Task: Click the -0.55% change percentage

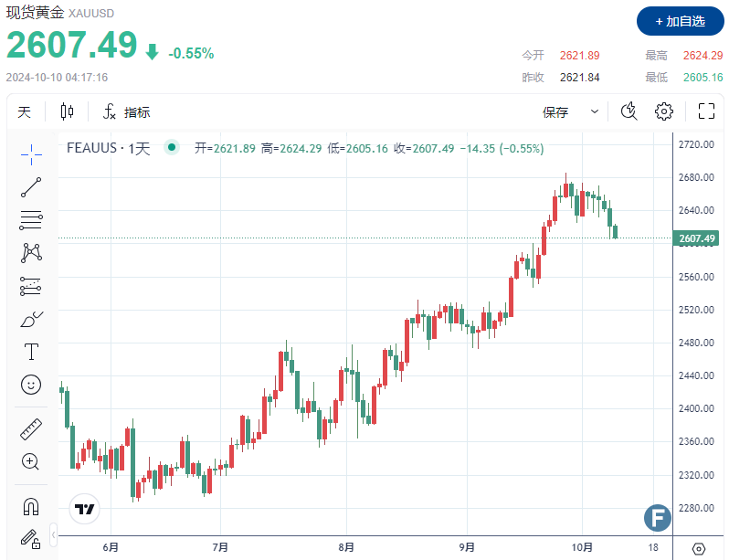Action: coord(191,54)
